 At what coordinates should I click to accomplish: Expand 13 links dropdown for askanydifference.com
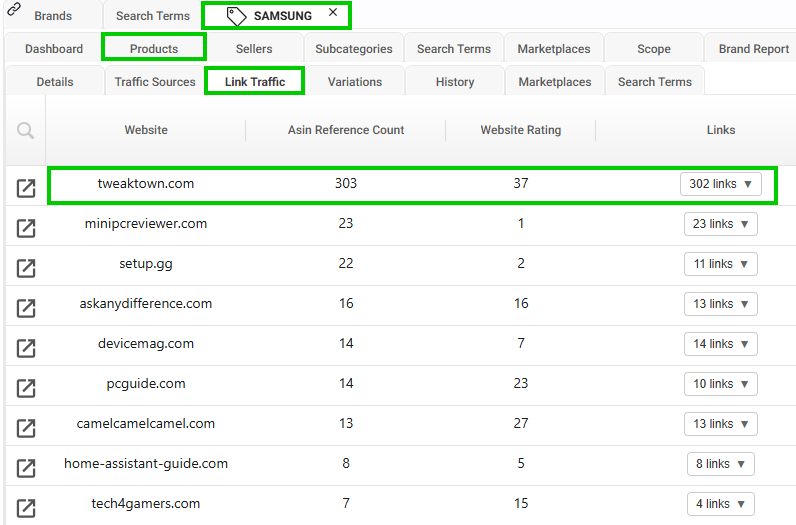pyautogui.click(x=720, y=304)
